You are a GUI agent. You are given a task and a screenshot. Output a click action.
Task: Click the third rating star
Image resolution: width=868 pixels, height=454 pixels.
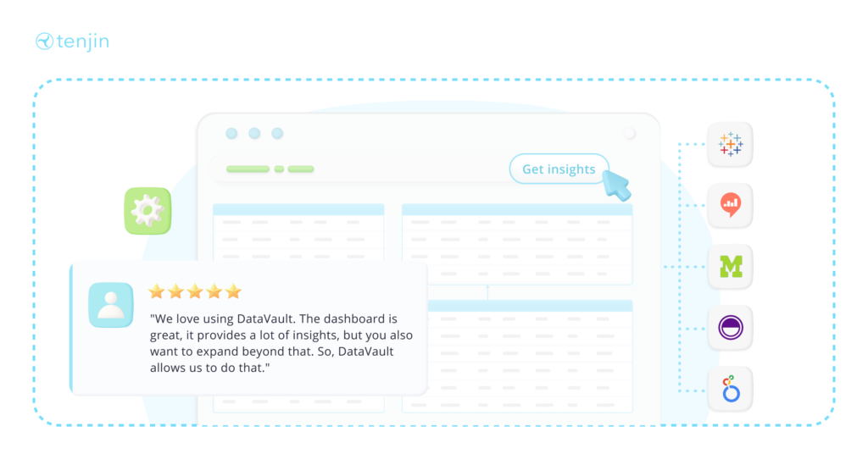(195, 291)
